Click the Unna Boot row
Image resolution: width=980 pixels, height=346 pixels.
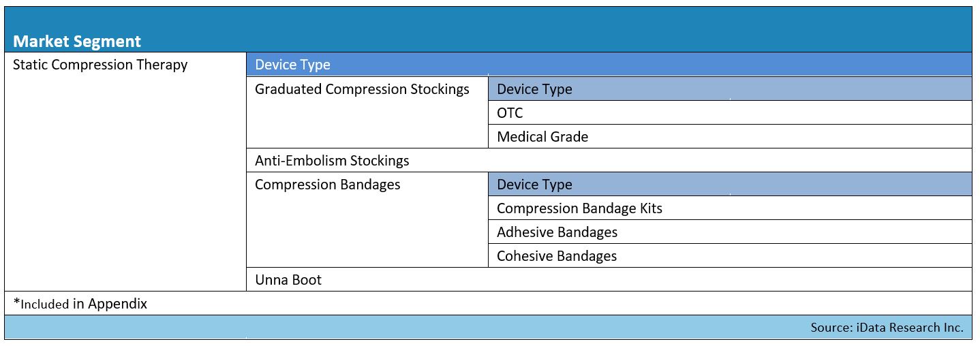[x=609, y=279]
